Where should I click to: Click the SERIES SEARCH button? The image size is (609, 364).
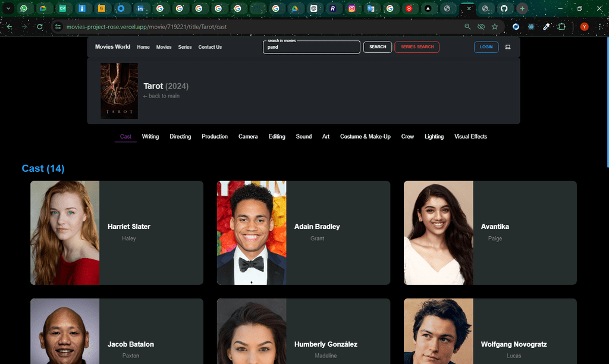(x=417, y=47)
